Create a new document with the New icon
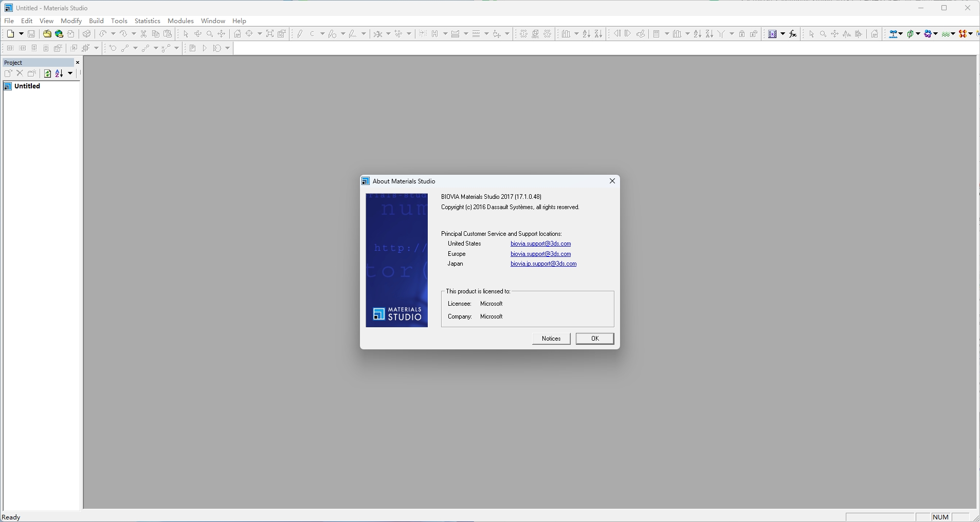This screenshot has height=522, width=980. (x=11, y=34)
